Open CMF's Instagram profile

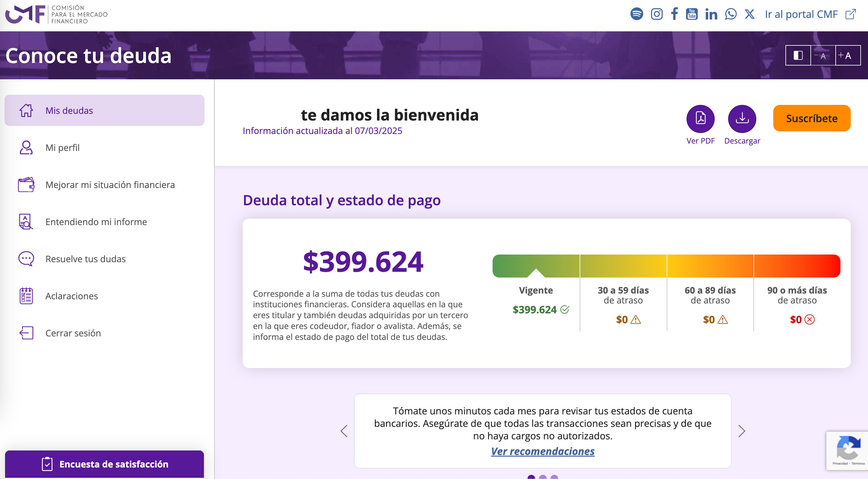(656, 14)
